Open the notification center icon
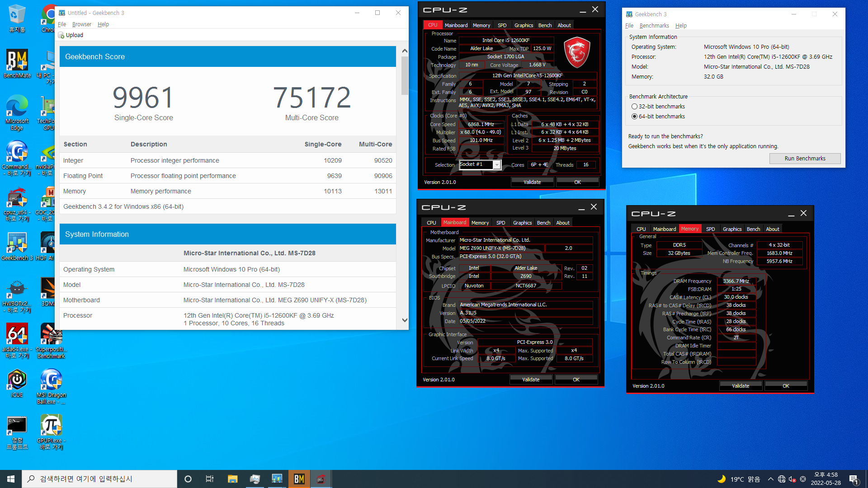 [x=854, y=479]
